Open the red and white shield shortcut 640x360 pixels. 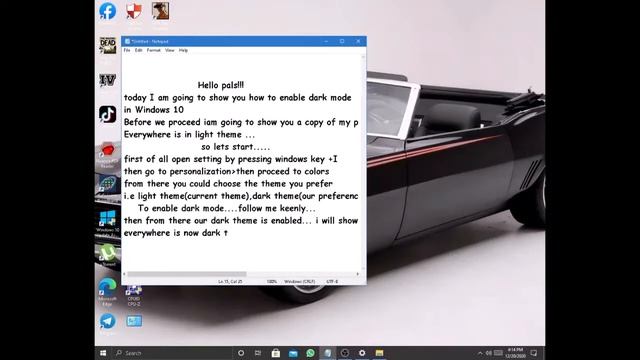tap(134, 11)
